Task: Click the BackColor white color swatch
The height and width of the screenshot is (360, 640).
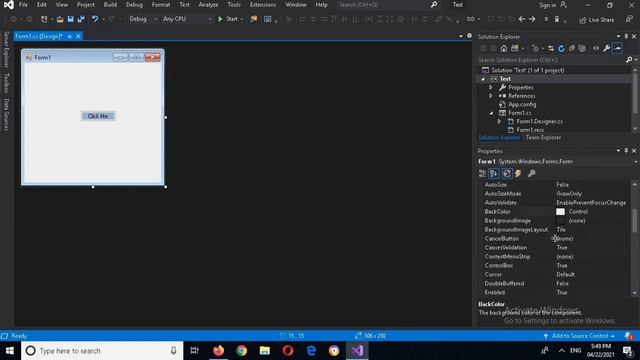Action: (560, 211)
